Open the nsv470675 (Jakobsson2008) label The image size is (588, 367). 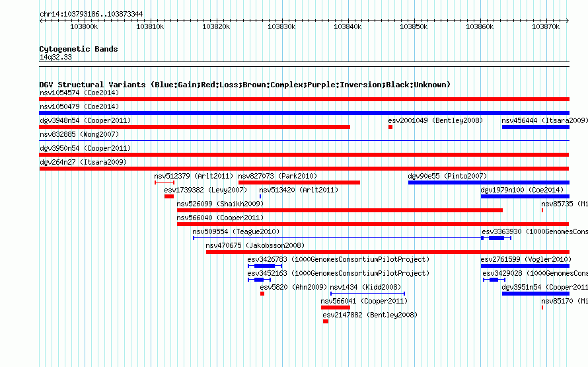pos(255,245)
